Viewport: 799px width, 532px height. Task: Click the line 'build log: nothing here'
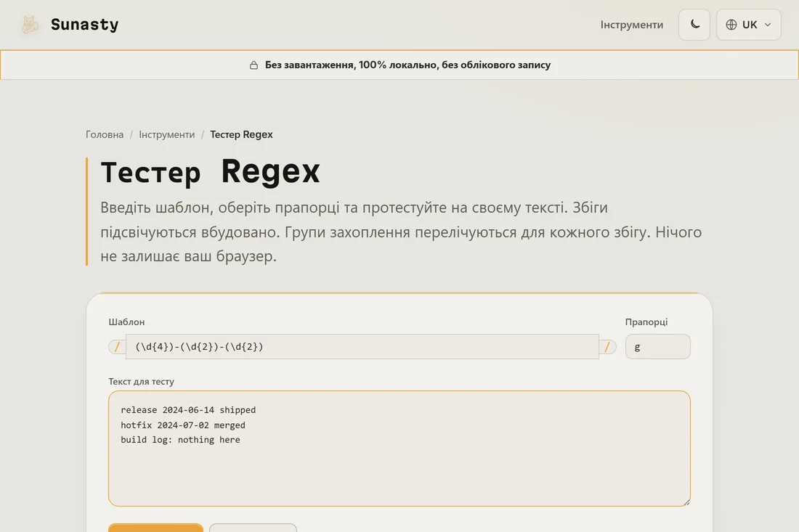coord(180,440)
